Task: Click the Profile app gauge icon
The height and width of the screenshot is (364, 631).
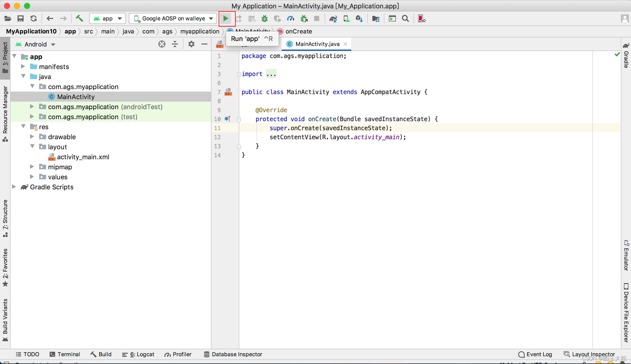Action: [291, 18]
